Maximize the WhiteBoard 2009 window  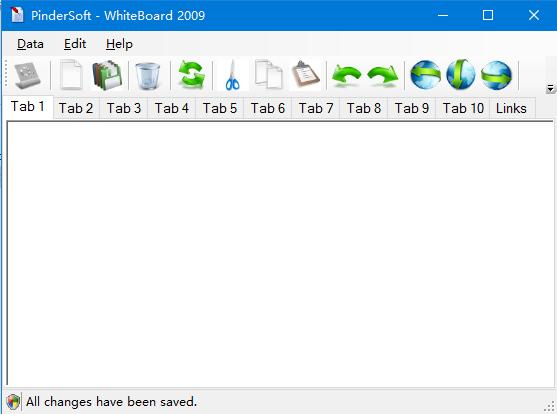tap(488, 15)
